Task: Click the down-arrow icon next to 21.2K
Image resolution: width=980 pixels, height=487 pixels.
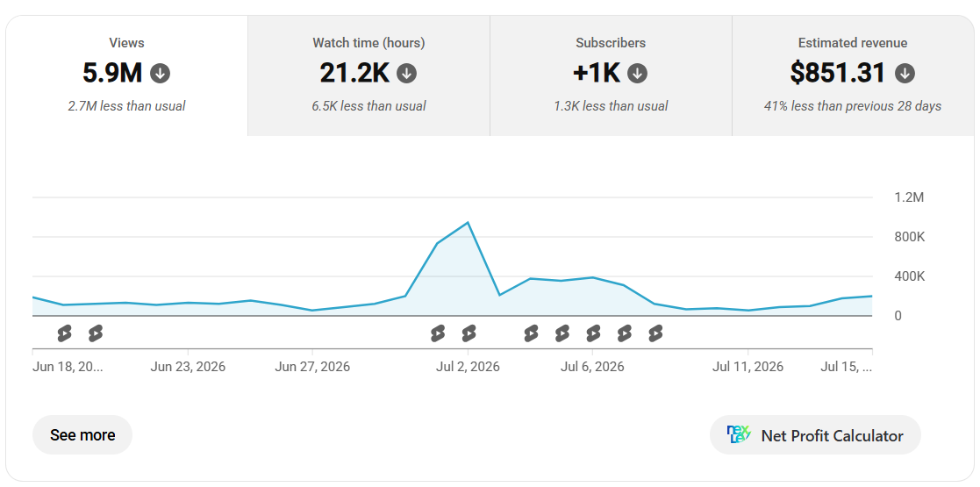Action: (x=407, y=74)
